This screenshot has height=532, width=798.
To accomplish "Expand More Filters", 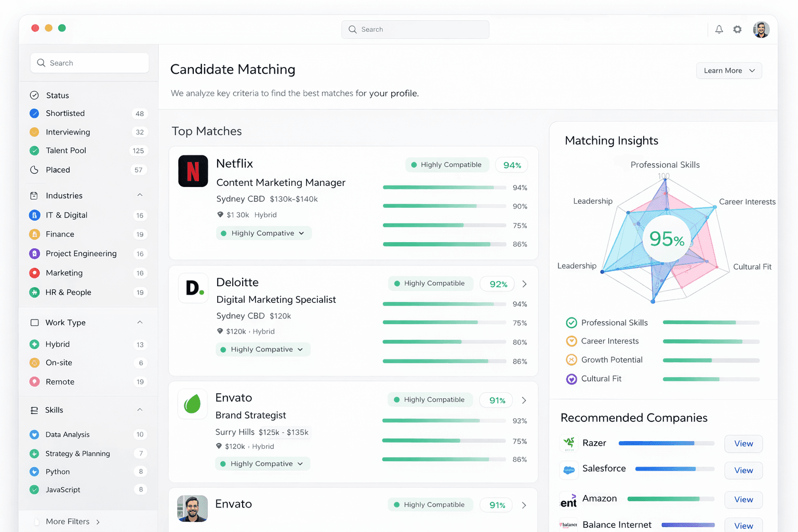I will tap(72, 522).
